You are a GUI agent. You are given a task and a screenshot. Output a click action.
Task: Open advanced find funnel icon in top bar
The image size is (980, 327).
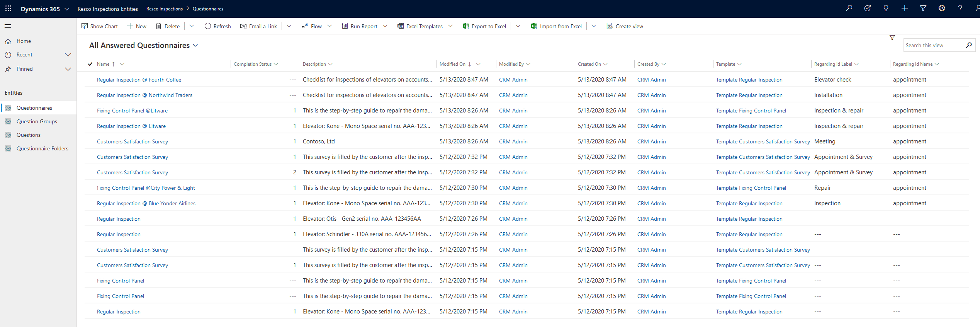point(923,9)
